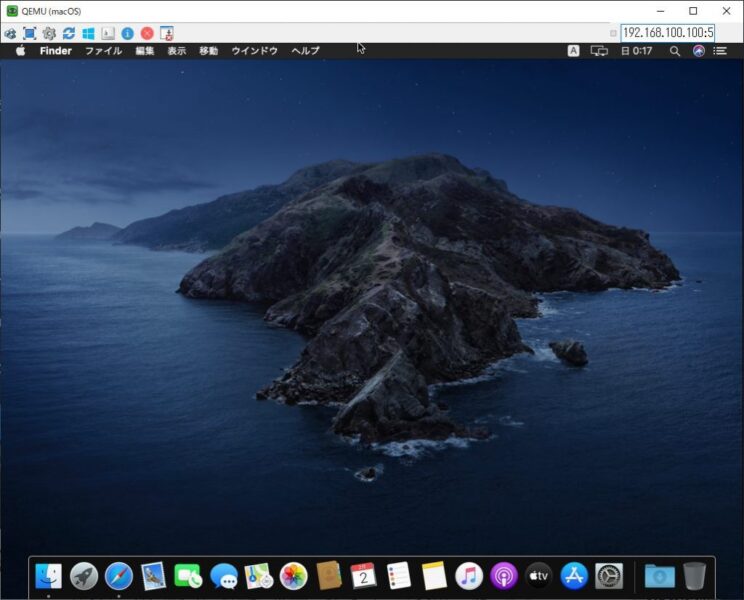Open Safari from the Dock

[119, 576]
